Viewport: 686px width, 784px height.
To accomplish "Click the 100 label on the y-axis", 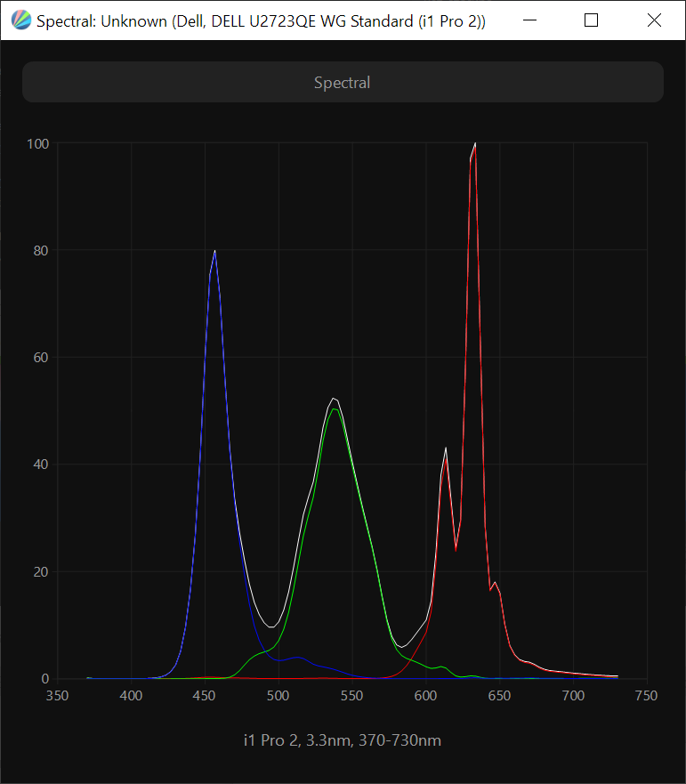I will coord(37,143).
